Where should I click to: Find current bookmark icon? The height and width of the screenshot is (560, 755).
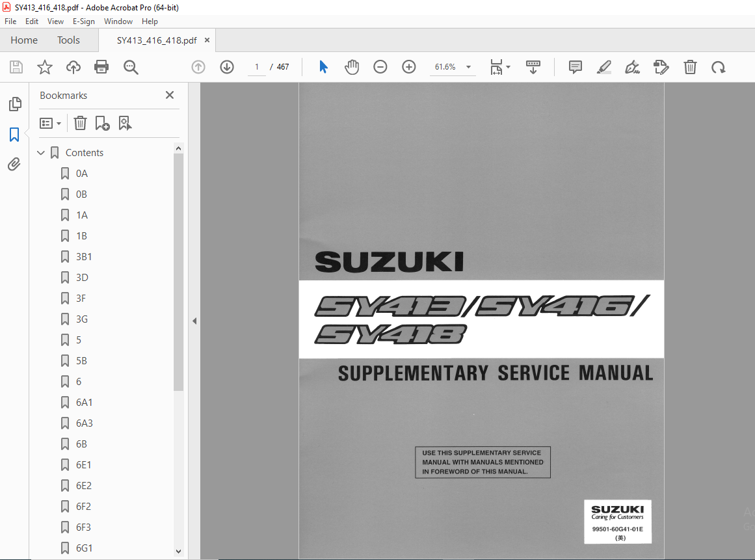click(126, 124)
